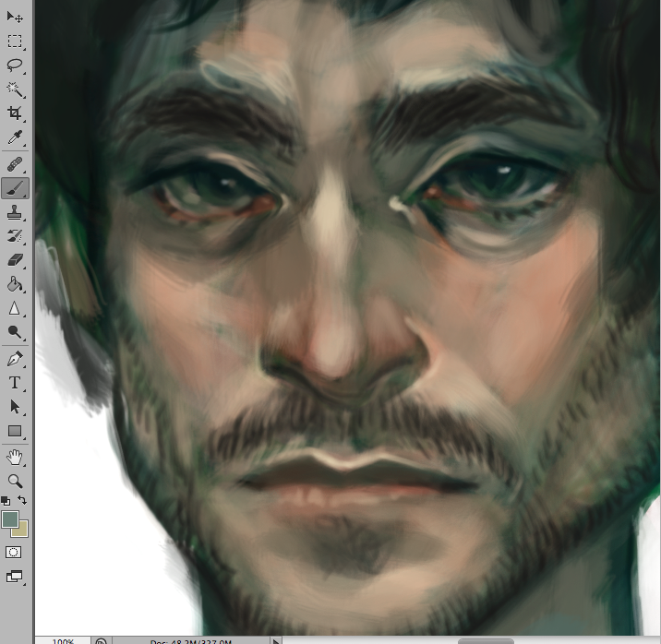Select the Clone Stamp tool
The image size is (661, 644).
click(x=15, y=212)
